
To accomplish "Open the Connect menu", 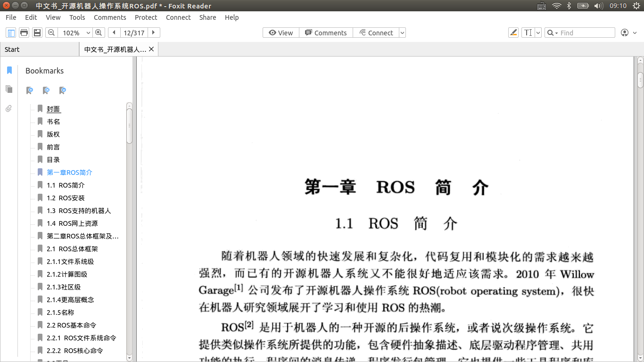I will [178, 17].
